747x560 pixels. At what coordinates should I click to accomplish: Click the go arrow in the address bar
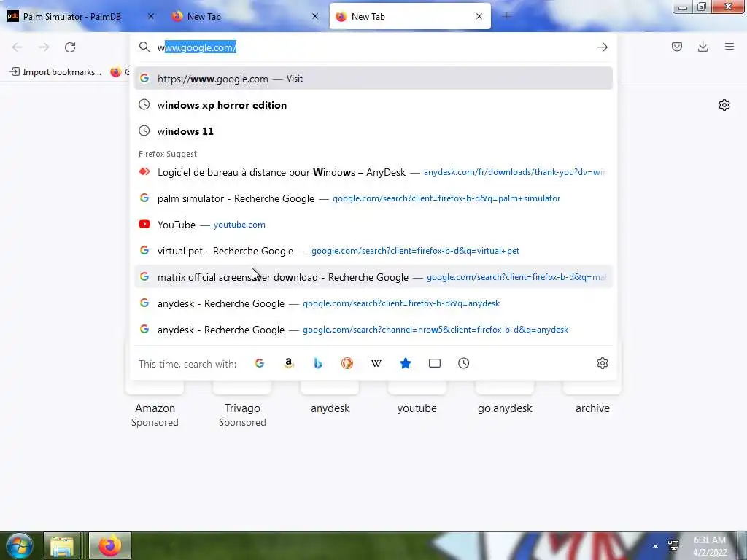click(602, 47)
